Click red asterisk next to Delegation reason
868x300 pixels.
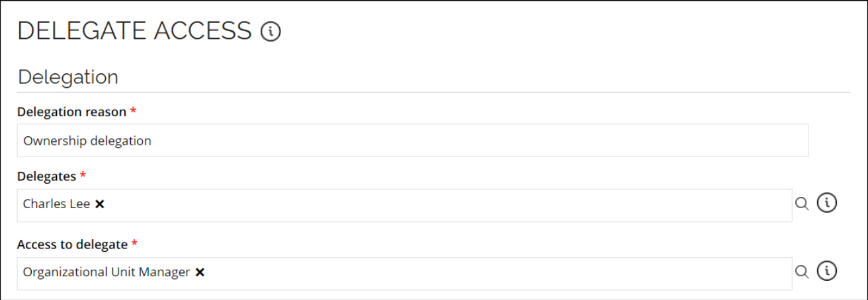[133, 111]
